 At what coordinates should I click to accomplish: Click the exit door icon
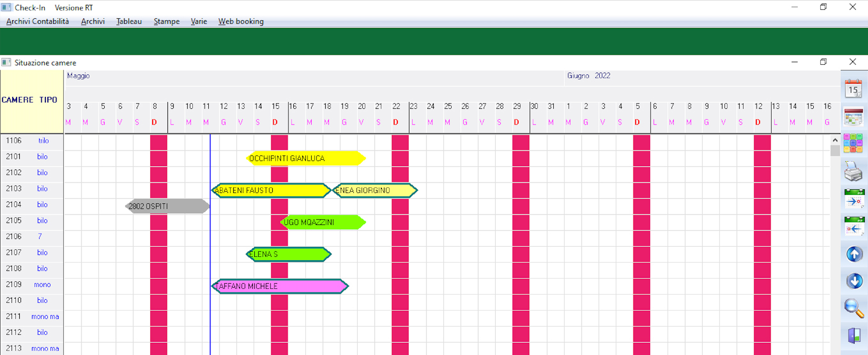coord(854,336)
